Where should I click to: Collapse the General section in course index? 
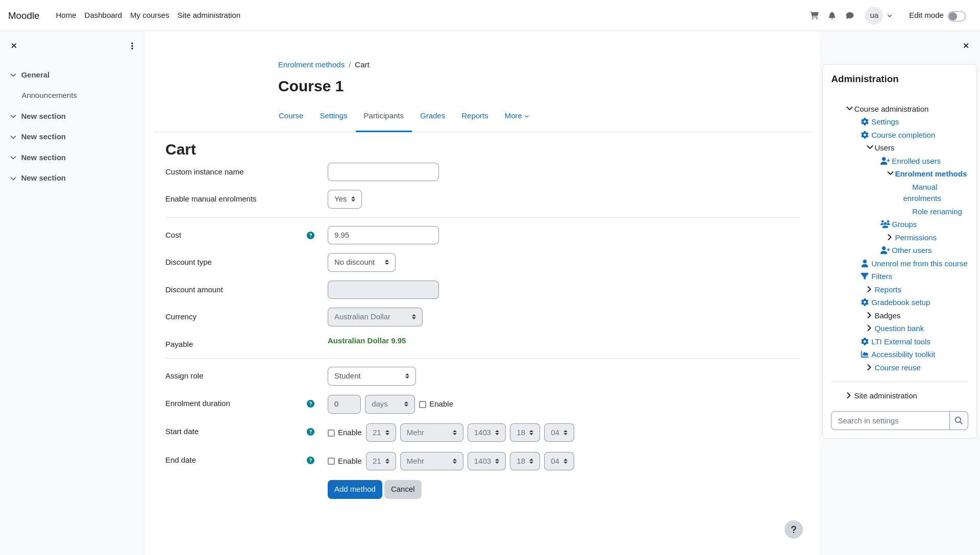pos(13,75)
